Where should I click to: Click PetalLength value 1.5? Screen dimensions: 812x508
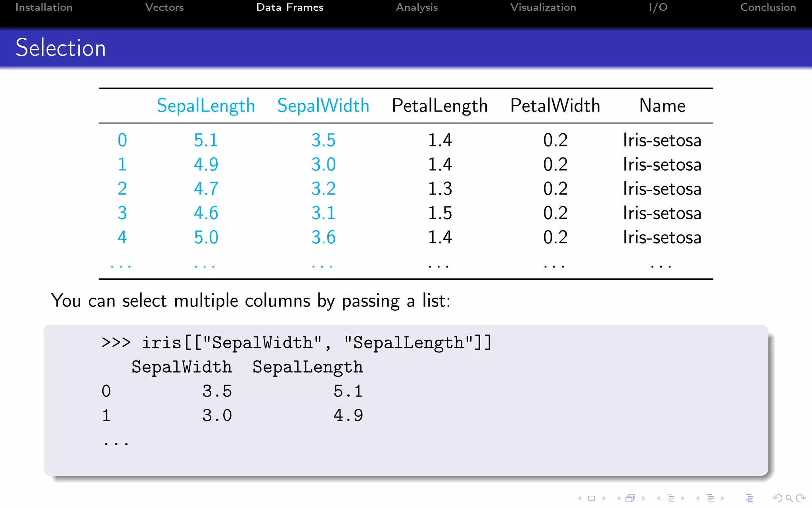pyautogui.click(x=440, y=213)
